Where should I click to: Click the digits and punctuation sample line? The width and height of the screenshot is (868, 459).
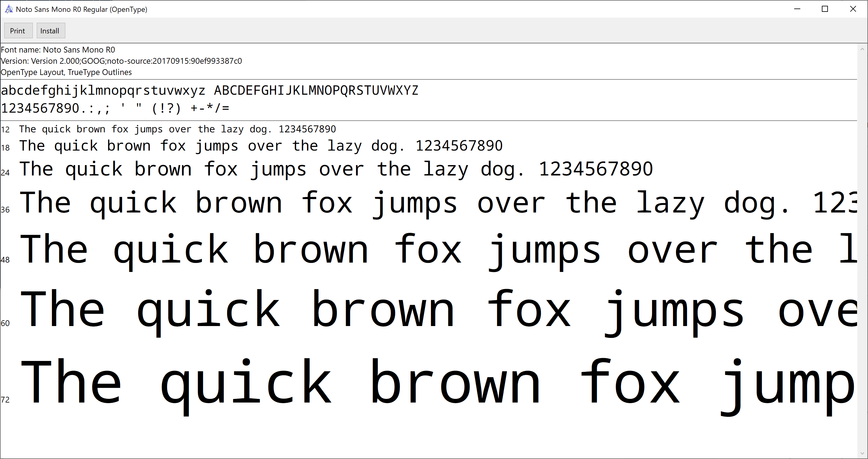[x=114, y=108]
